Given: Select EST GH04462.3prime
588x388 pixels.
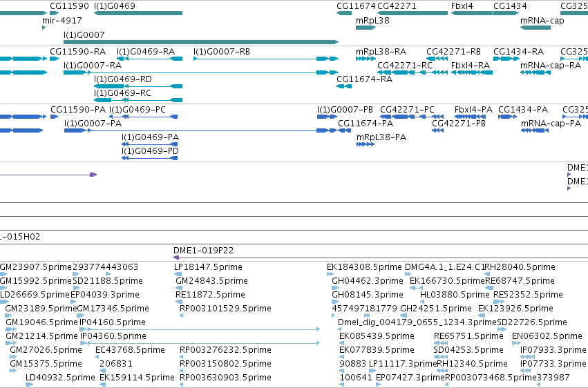Looking at the screenshot, I should pyautogui.click(x=335, y=288).
